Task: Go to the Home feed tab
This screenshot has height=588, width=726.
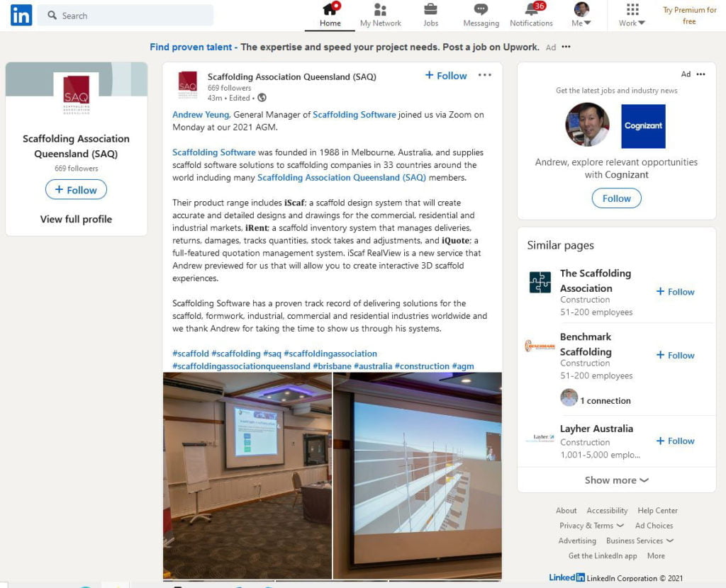Action: click(x=330, y=16)
